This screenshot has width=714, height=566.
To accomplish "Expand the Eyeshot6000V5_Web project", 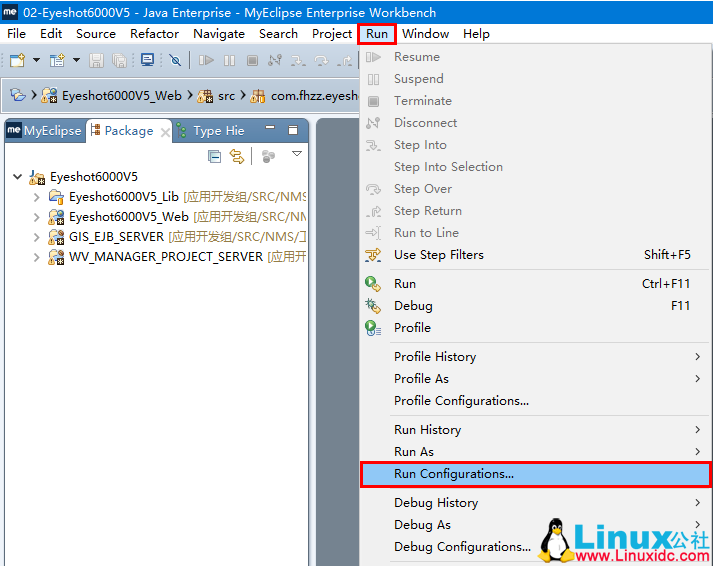I will [x=37, y=217].
